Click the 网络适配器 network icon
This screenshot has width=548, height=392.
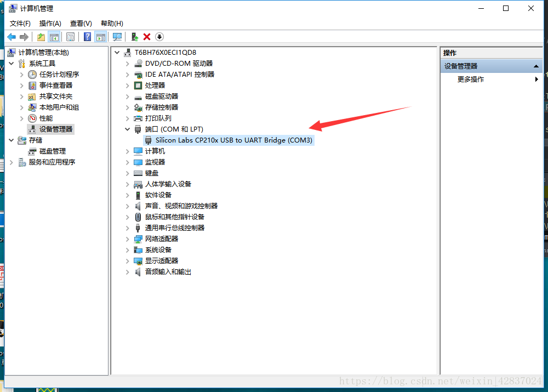(x=139, y=239)
